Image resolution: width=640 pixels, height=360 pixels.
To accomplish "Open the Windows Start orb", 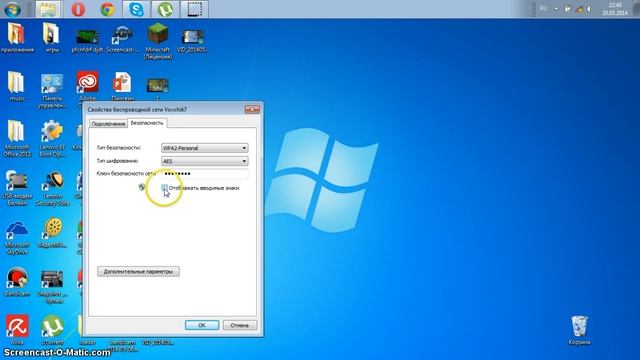I will [12, 9].
